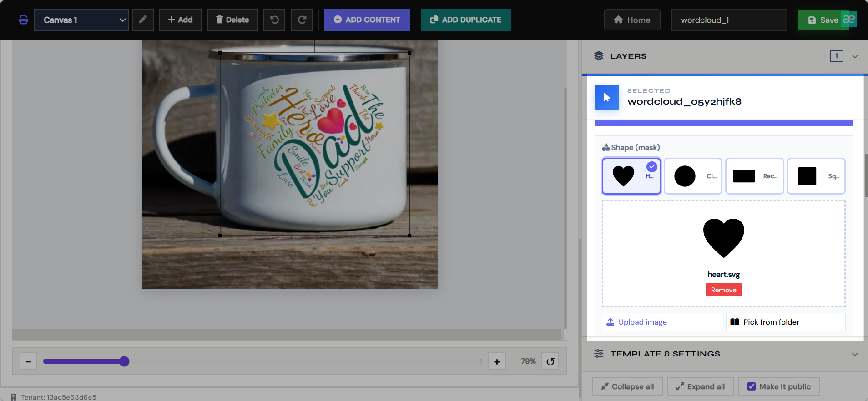Select the Circle mask shape

[x=693, y=176]
